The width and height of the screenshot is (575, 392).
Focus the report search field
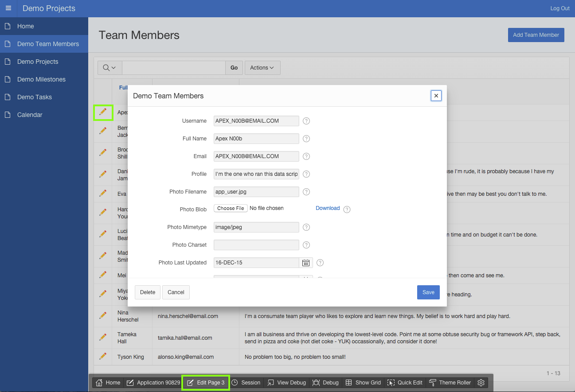(x=174, y=68)
